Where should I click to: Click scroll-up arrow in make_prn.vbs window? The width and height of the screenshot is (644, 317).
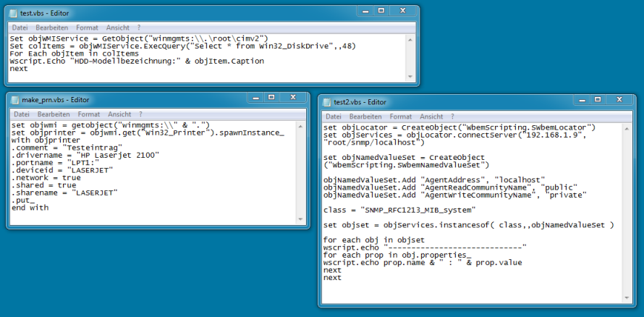click(300, 126)
